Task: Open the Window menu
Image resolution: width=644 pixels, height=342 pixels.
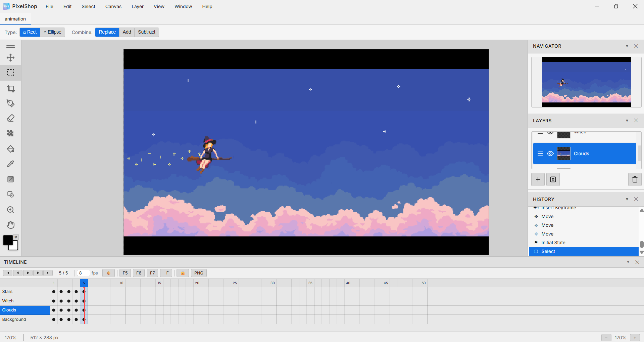Action: coord(183,6)
